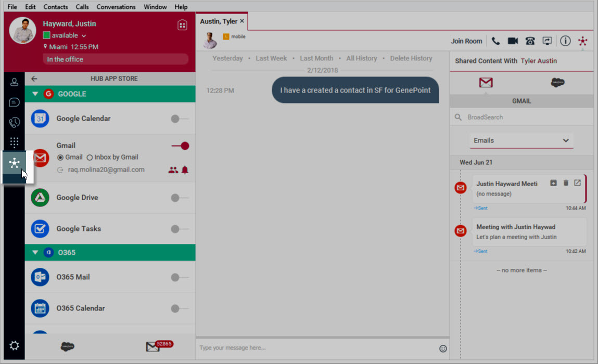Select the Gmail envelope icon in Shared Content
The width and height of the screenshot is (598, 364).
click(486, 82)
